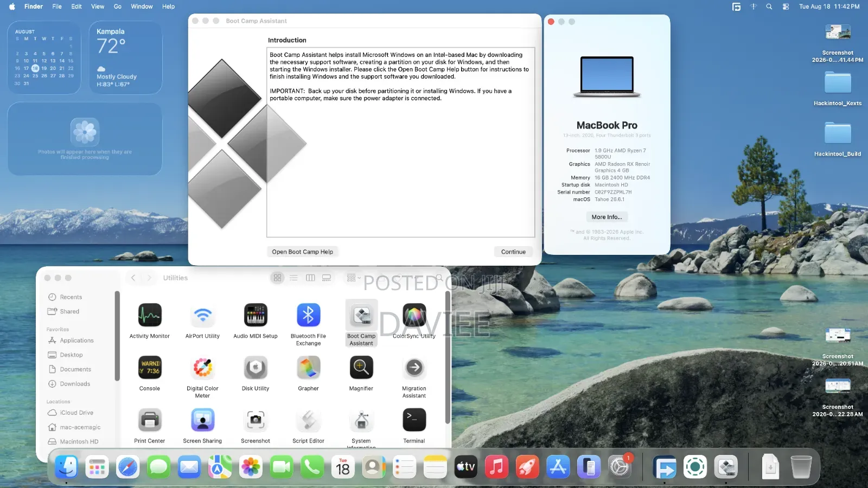Open the Trash in the Dock
The width and height of the screenshot is (868, 488).
801,467
